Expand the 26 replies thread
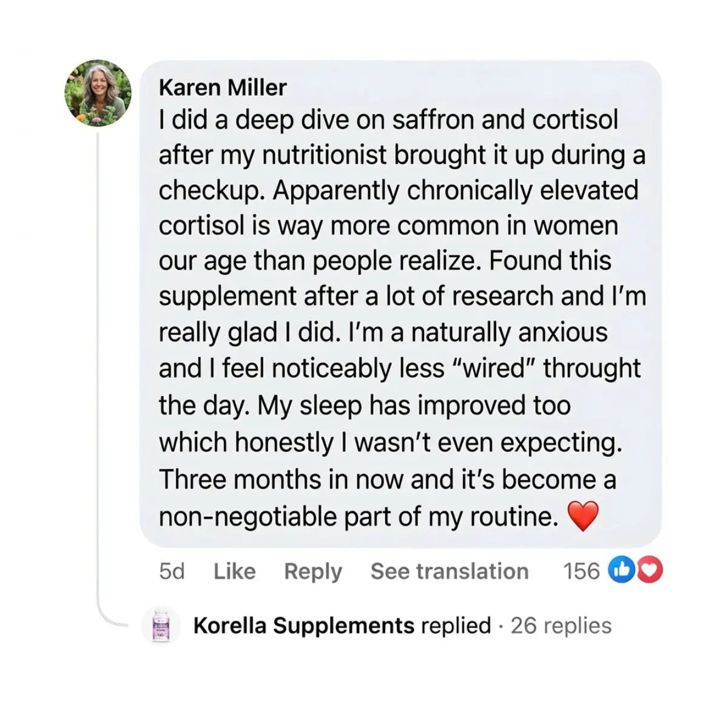This screenshot has width=728, height=728. 561,625
